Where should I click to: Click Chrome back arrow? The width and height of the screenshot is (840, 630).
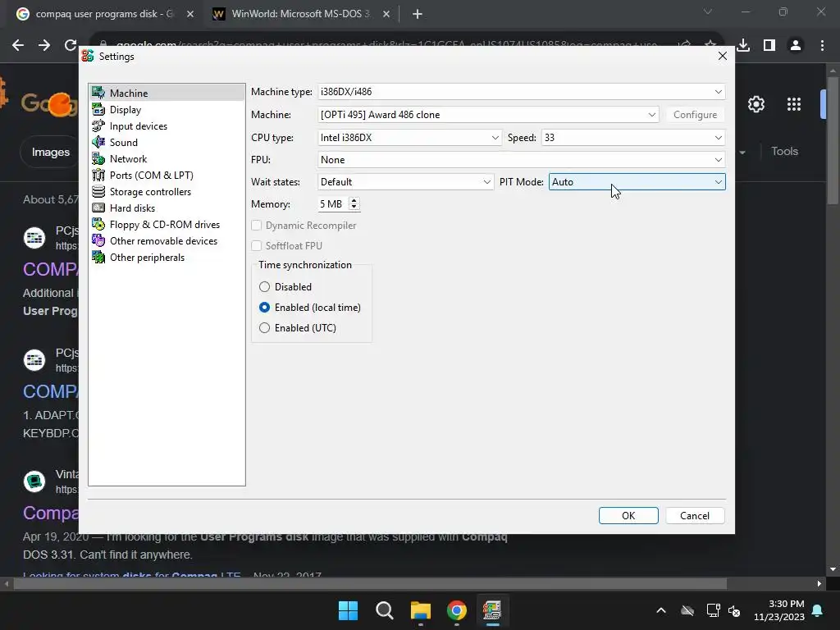coord(18,46)
